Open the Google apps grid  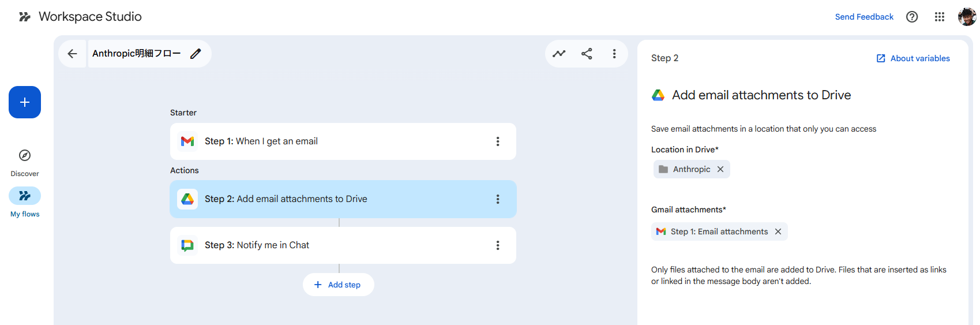[940, 17]
